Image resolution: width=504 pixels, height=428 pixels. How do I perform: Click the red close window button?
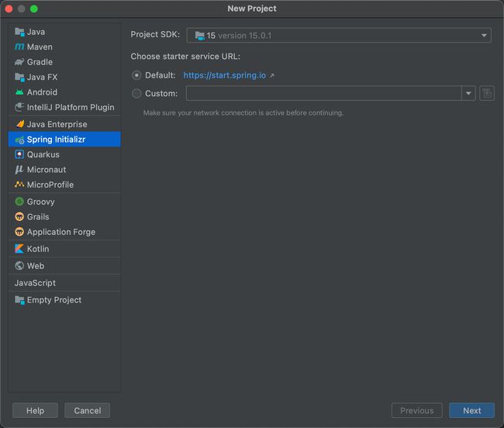[9, 9]
